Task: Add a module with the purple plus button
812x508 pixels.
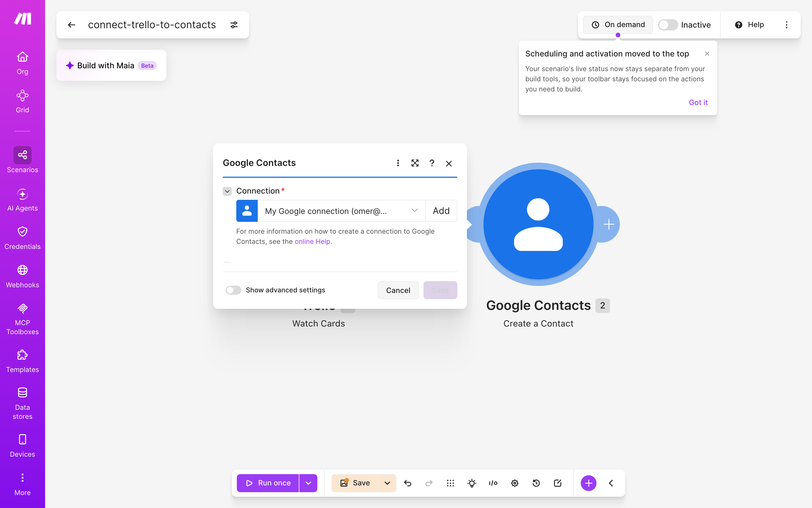Action: (588, 483)
